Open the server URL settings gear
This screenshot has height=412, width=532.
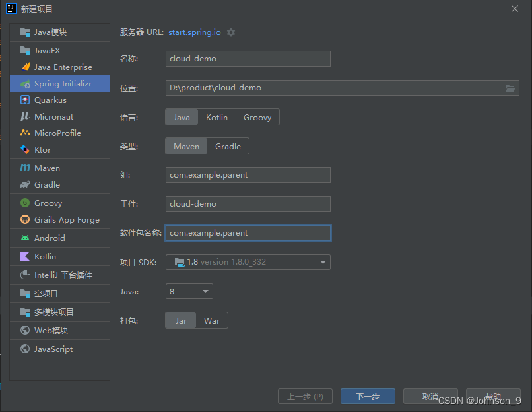pyautogui.click(x=230, y=32)
